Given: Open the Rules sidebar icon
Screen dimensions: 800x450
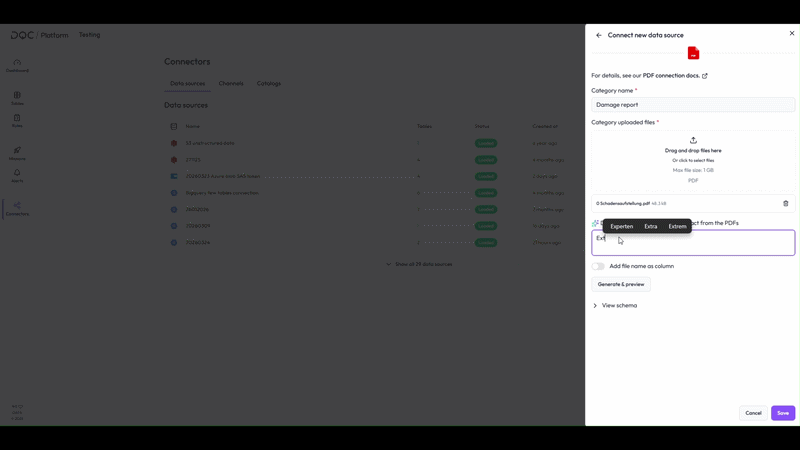Looking at the screenshot, I should point(17,120).
